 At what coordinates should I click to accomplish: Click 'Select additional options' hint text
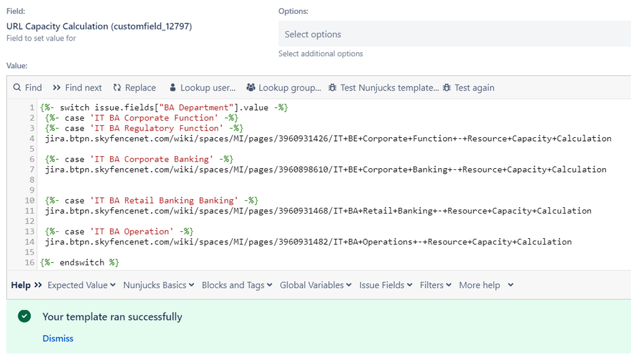click(x=321, y=54)
